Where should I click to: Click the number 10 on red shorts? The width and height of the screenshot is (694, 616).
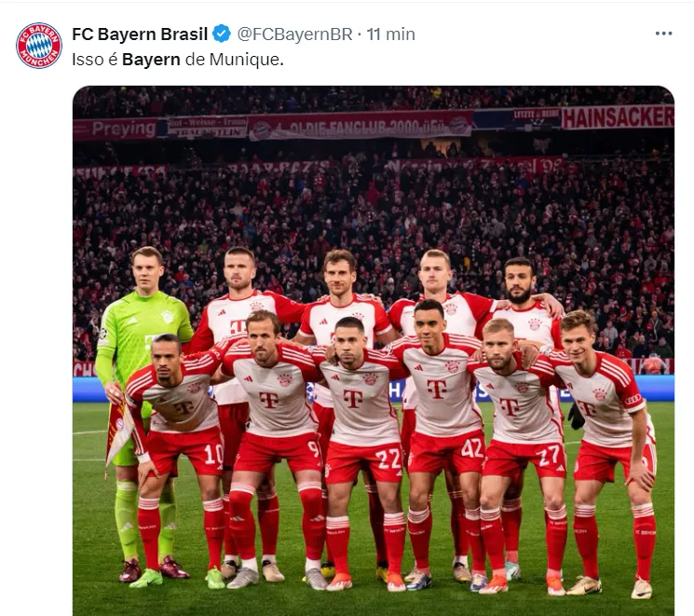pos(213,454)
